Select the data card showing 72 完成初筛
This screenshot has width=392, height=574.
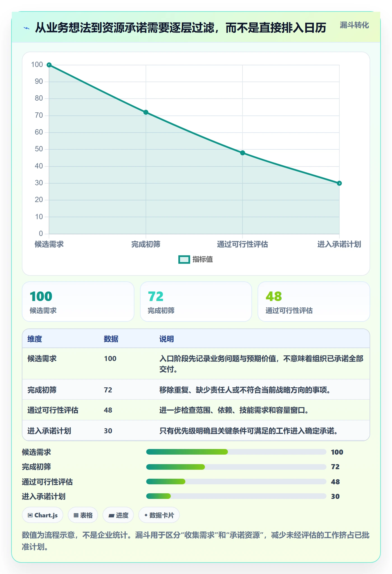pos(196,302)
